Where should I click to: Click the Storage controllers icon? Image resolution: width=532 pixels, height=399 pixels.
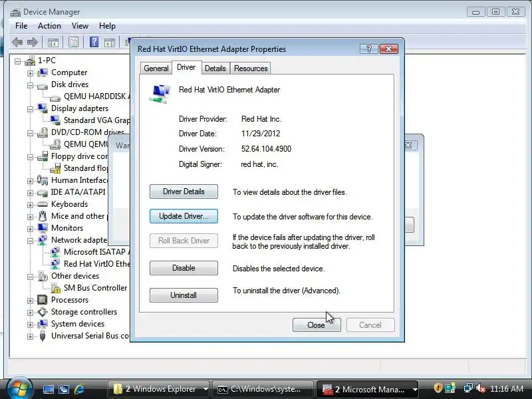click(x=43, y=312)
